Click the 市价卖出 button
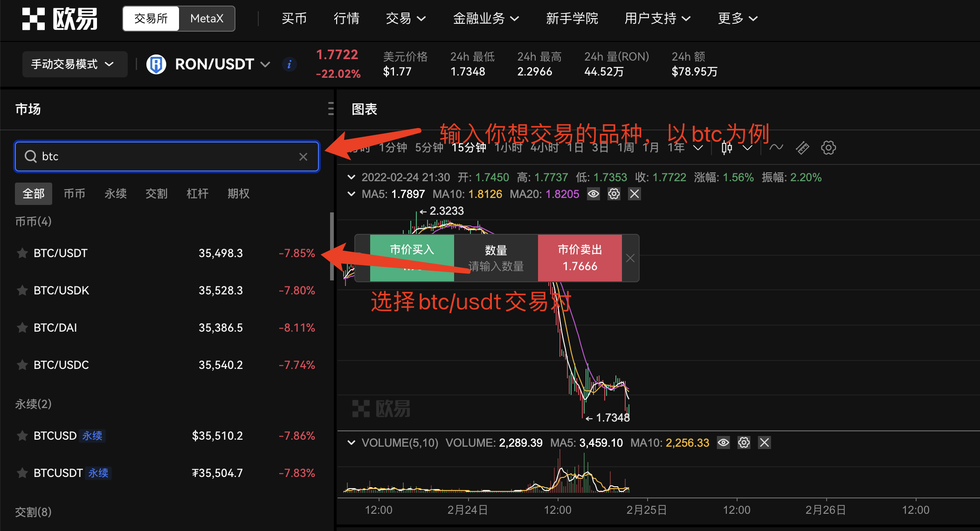 580,258
